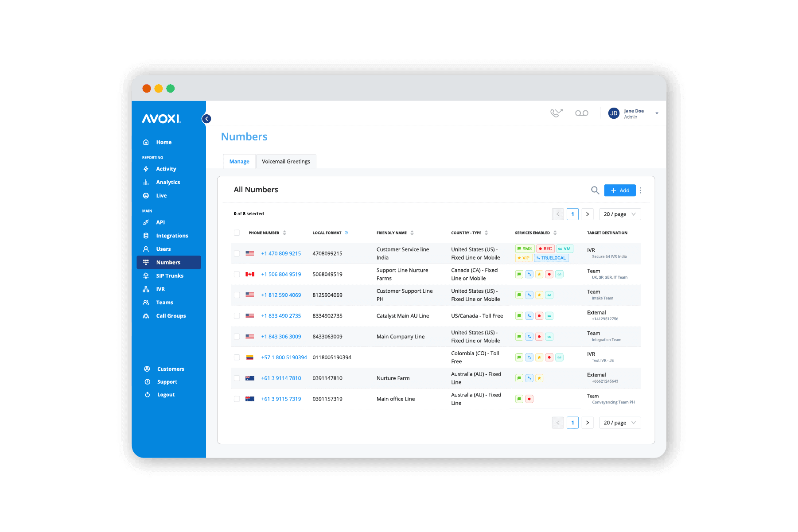The image size is (798, 532).
Task: Click the search magnifier in All Numbers
Action: [595, 190]
